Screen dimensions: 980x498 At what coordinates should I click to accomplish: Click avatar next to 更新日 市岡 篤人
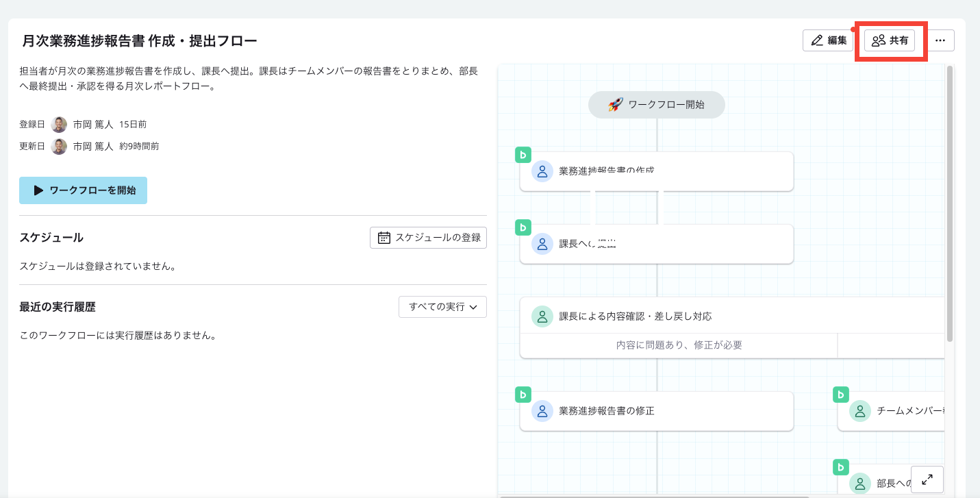coord(60,147)
